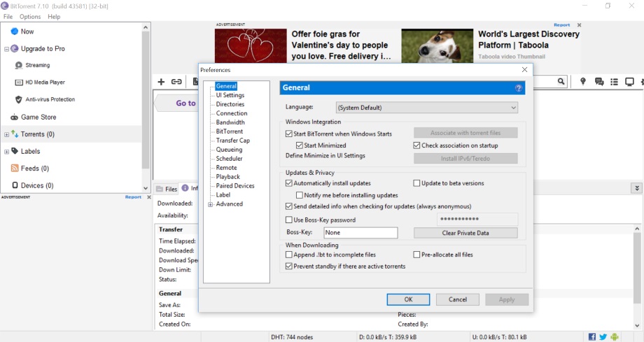The width and height of the screenshot is (644, 342).
Task: Toggle the Start Minimized checkbox
Action: 300,145
